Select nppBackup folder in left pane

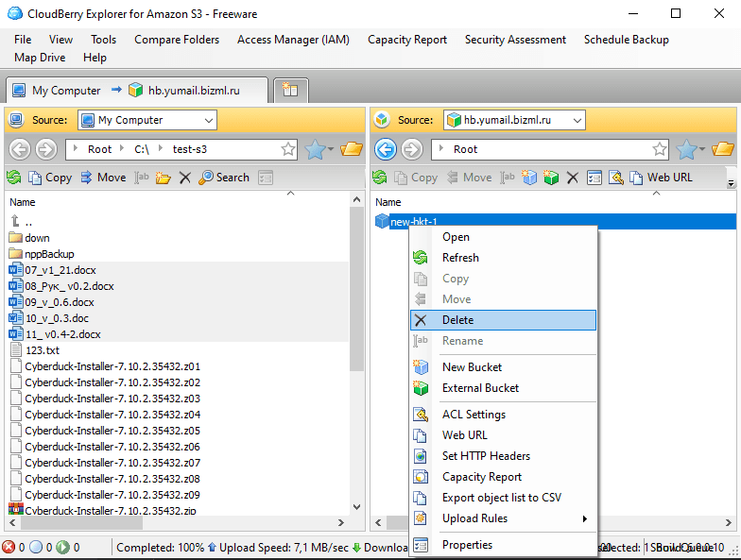tap(42, 254)
